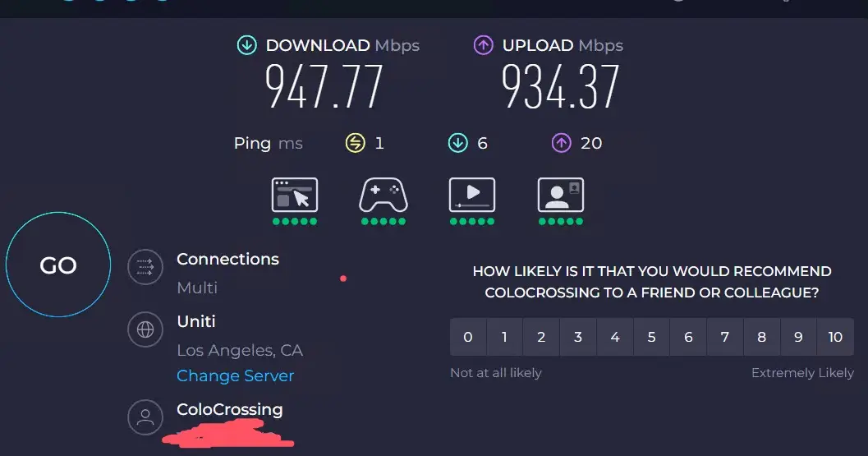Screen dimensions: 868x456
Task: Click the 947.77 download speed result
Action: click(x=324, y=86)
